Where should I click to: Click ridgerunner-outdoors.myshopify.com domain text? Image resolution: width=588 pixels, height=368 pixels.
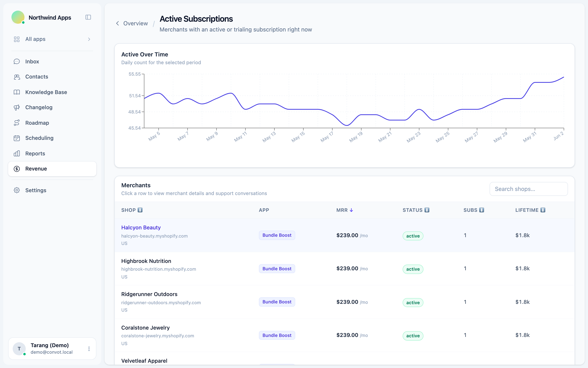161,303
